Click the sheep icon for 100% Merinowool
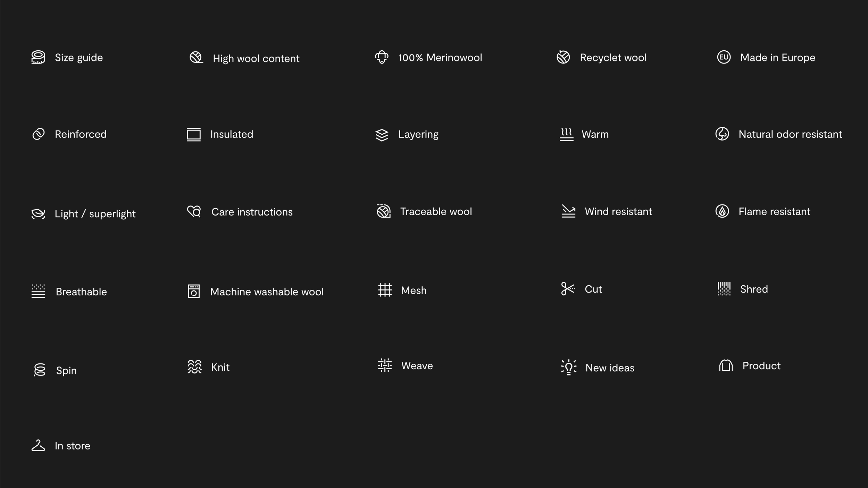 pyautogui.click(x=382, y=57)
